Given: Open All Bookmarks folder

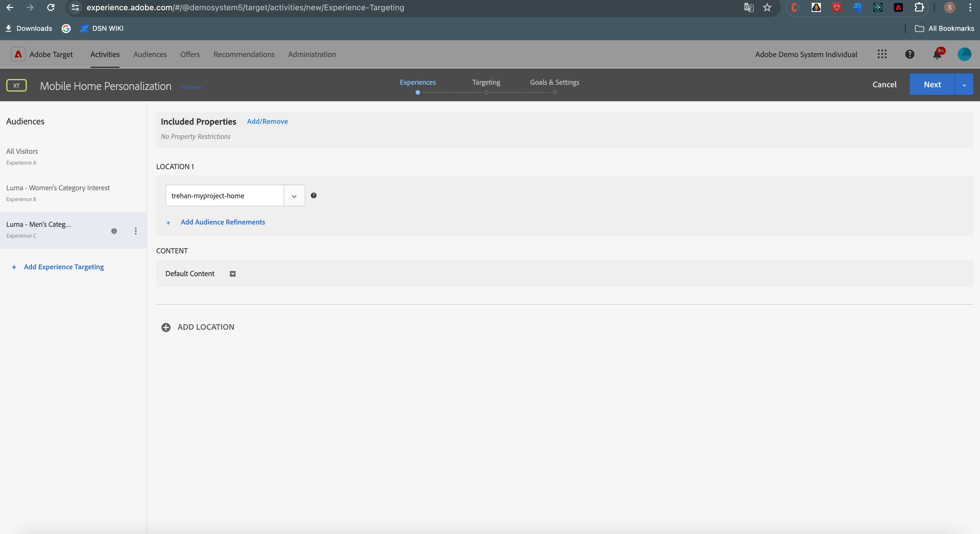Looking at the screenshot, I should coord(944,29).
